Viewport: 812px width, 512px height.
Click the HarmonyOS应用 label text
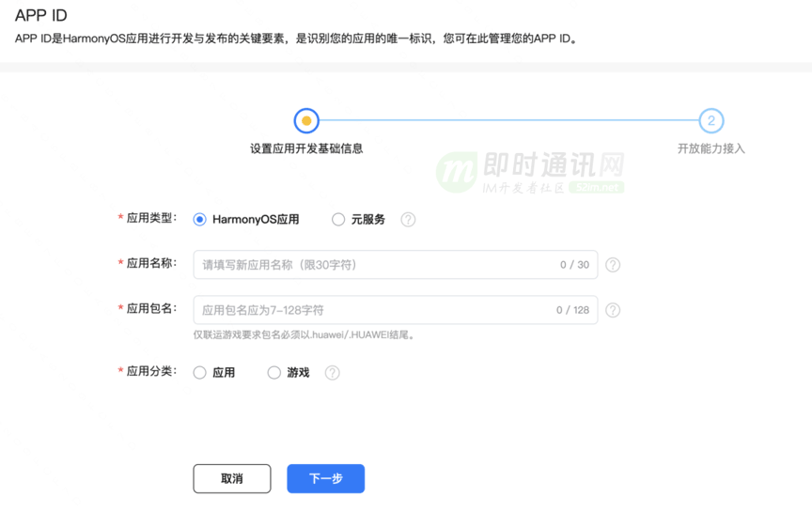pyautogui.click(x=256, y=220)
